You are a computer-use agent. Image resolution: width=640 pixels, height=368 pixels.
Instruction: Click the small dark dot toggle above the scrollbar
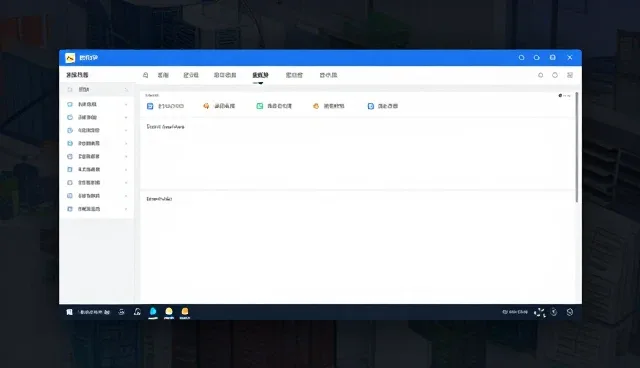(560, 95)
